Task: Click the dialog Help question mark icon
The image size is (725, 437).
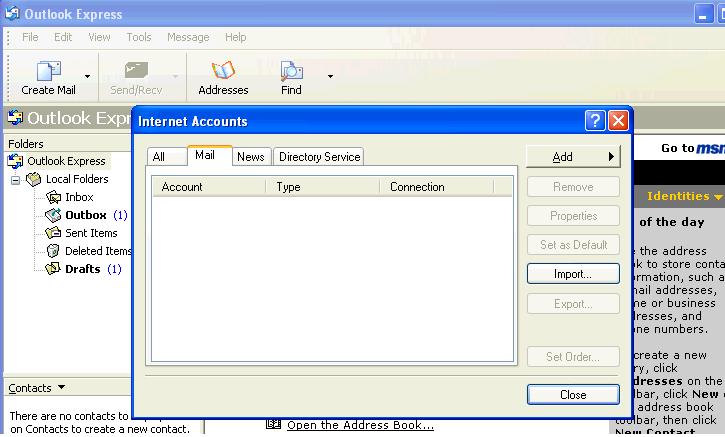Action: (x=595, y=121)
